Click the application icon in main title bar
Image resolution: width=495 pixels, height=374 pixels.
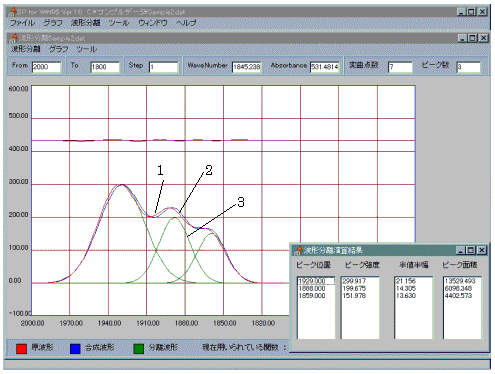click(13, 12)
